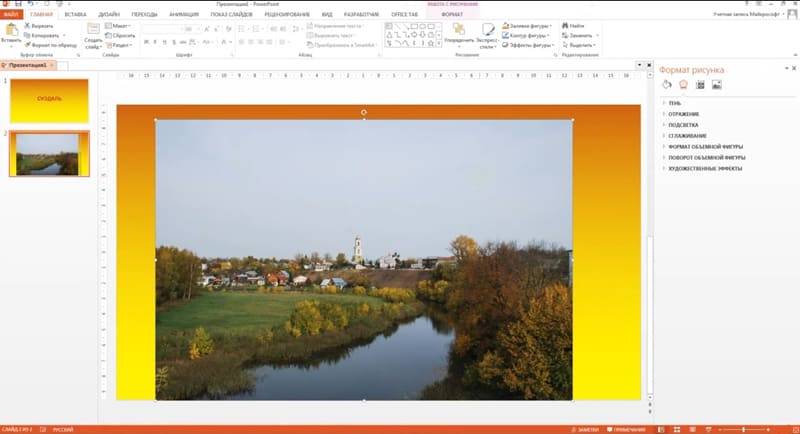Open Заливка фигуры fill dropdown
This screenshot has height=434, width=800.
pos(527,26)
